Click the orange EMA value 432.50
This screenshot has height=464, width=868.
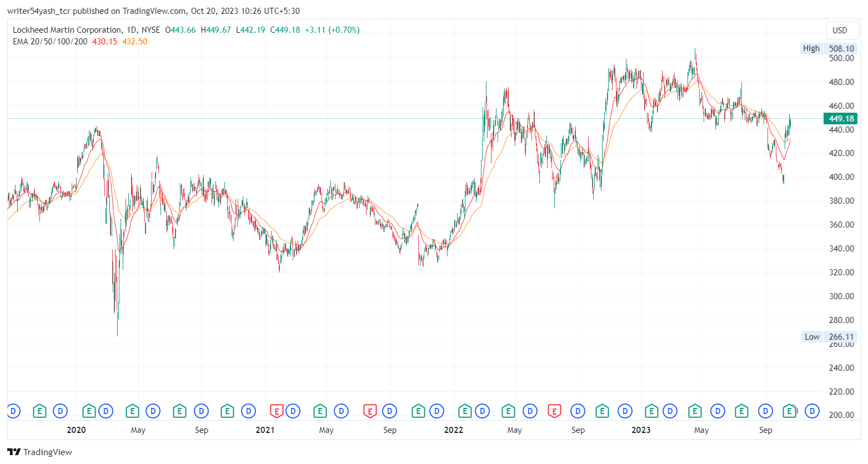point(135,42)
